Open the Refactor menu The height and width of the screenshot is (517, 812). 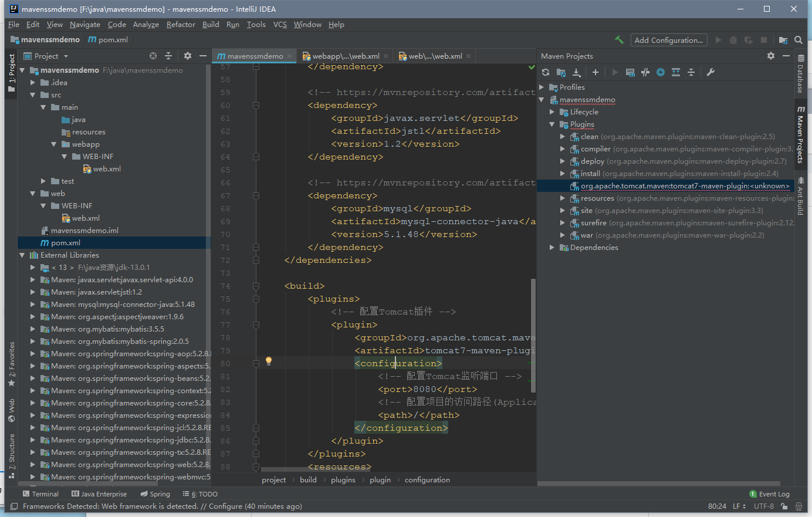point(181,25)
